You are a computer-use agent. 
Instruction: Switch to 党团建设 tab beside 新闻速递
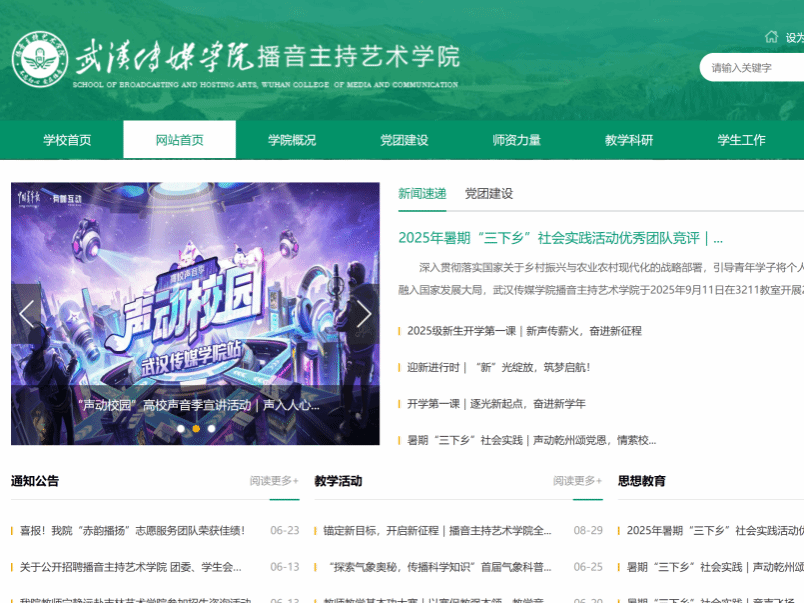tap(489, 194)
